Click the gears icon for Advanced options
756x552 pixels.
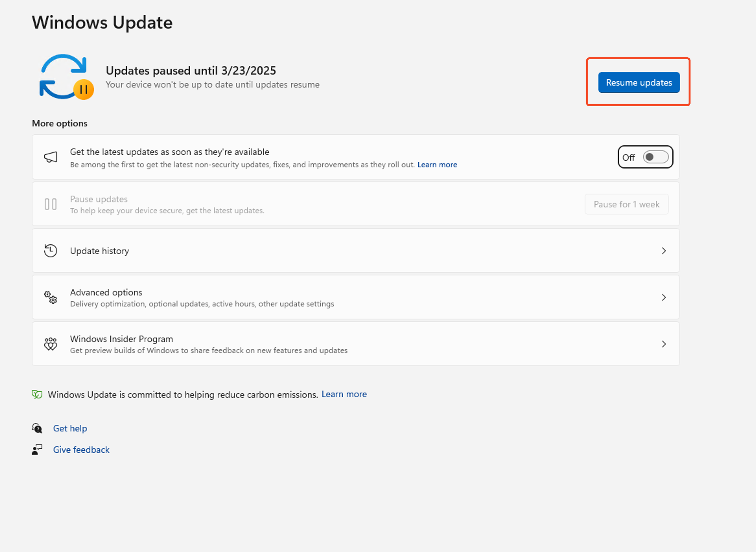pyautogui.click(x=51, y=297)
